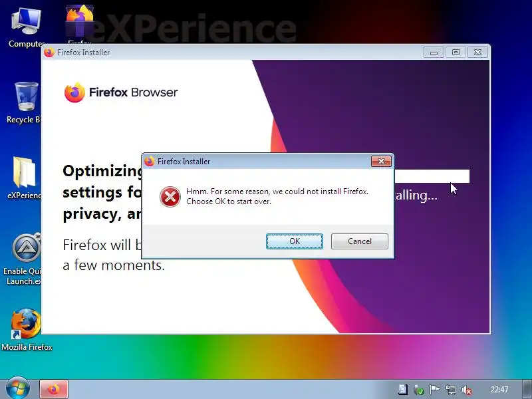This screenshot has width=532, height=399.
Task: Click the installer's white progress bar
Action: 432,176
